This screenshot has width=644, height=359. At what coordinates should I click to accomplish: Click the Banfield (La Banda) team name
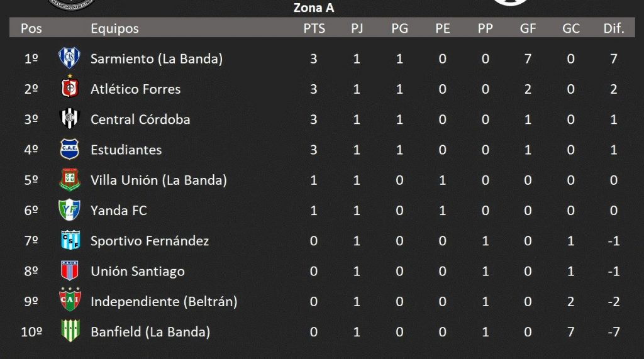[x=150, y=332]
